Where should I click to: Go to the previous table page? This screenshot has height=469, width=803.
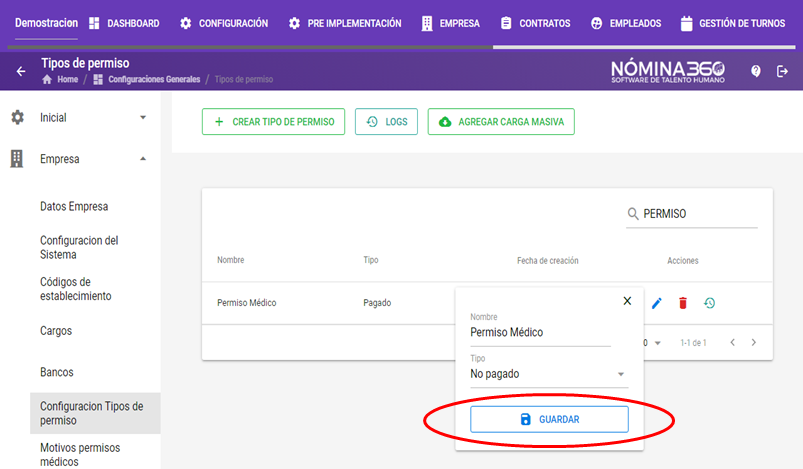(x=732, y=343)
